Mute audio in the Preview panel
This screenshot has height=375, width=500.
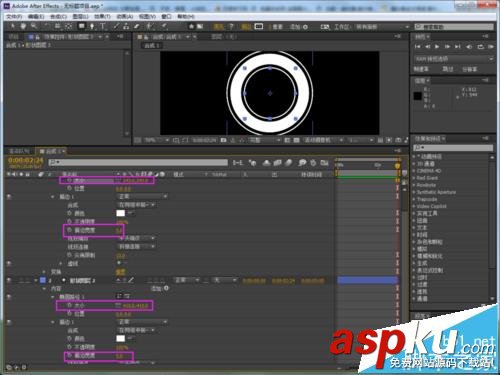469,47
